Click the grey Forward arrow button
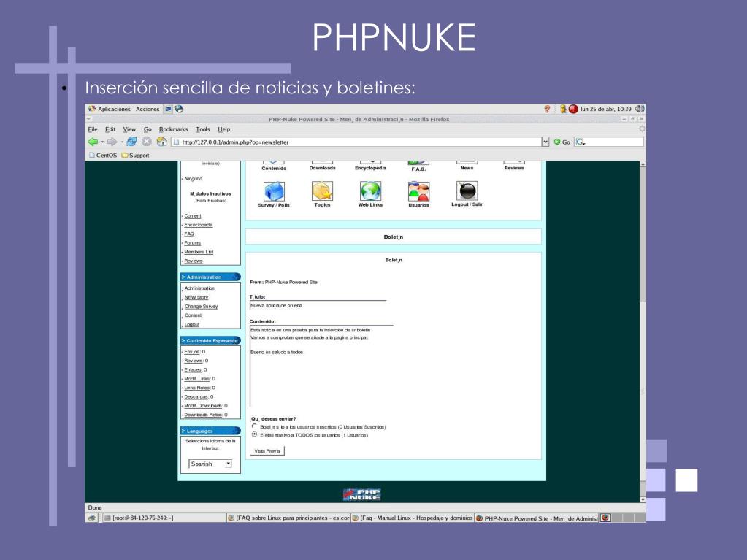Viewport: 747px width, 560px height. 112,142
